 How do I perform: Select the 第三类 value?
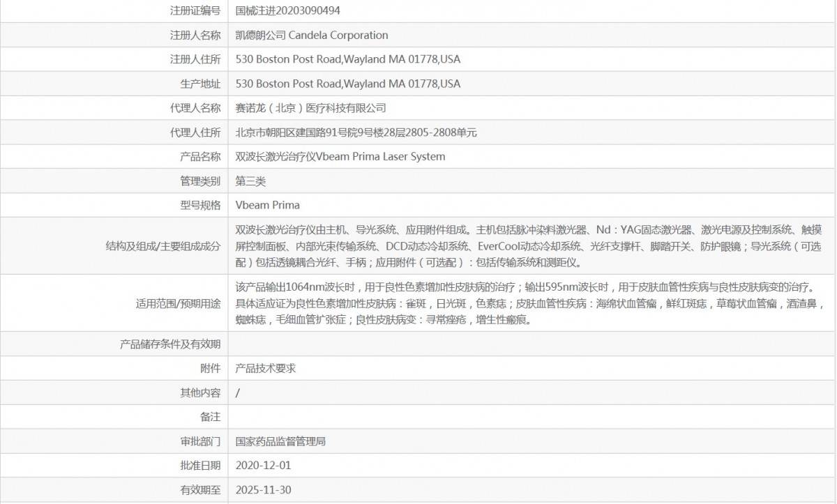[250, 181]
